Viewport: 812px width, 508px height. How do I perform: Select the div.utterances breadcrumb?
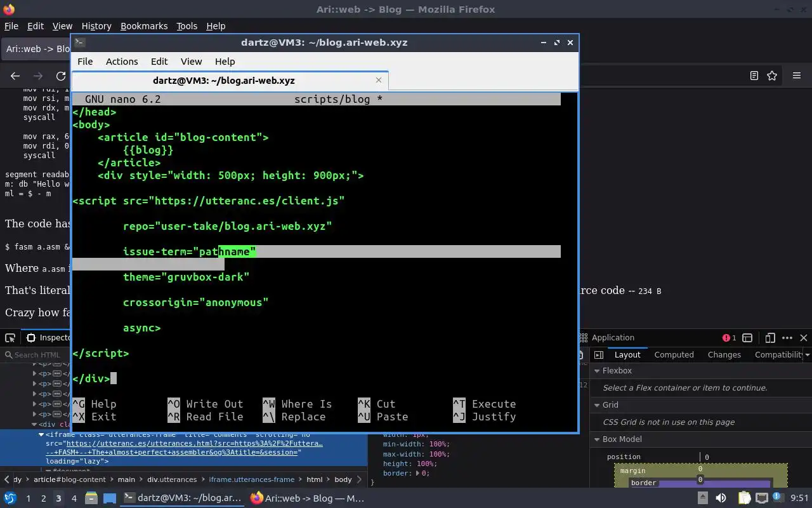(x=171, y=479)
